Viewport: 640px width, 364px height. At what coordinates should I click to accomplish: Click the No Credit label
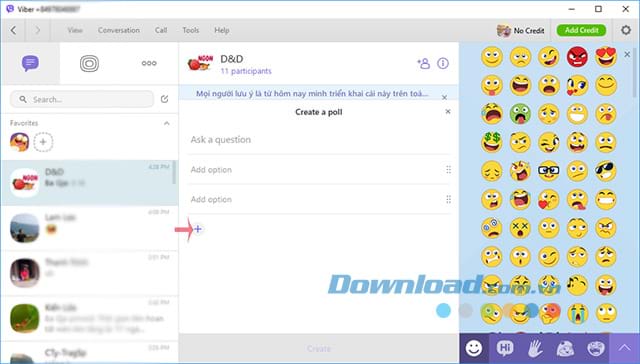(529, 31)
